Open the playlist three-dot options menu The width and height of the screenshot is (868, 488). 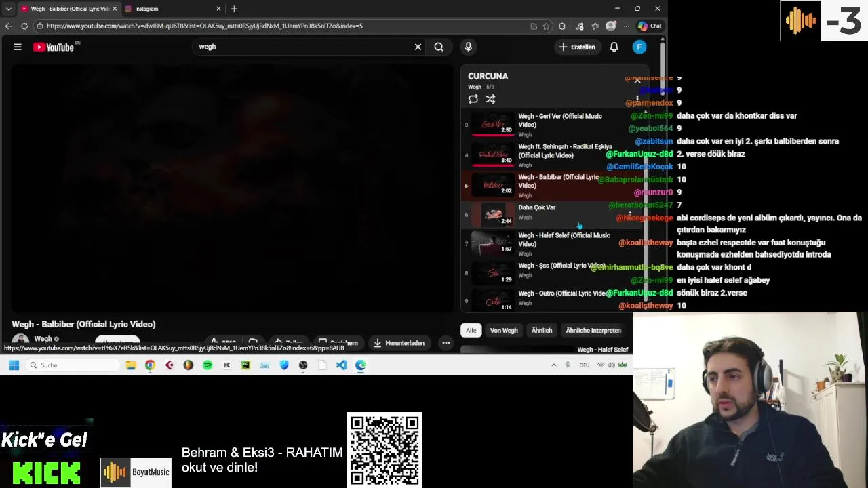[637, 98]
